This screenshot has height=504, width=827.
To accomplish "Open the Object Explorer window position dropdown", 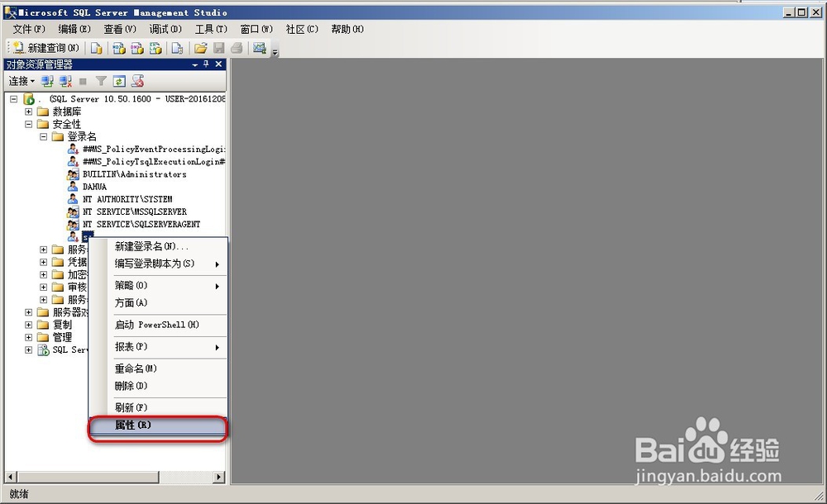I will click(195, 64).
